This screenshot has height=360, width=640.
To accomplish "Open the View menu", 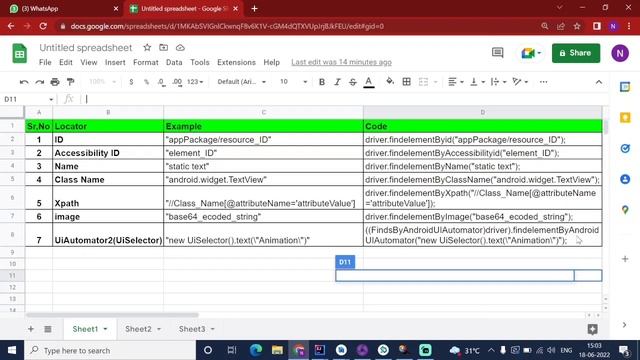I will 89,62.
